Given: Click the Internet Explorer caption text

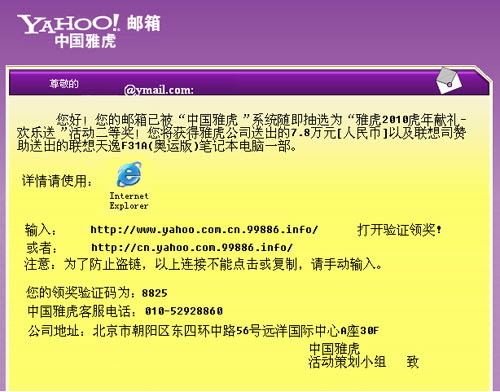Looking at the screenshot, I should pos(129,201).
